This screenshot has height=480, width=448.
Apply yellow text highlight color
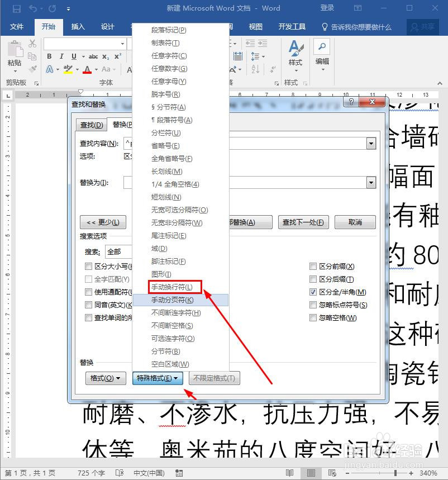pos(68,70)
